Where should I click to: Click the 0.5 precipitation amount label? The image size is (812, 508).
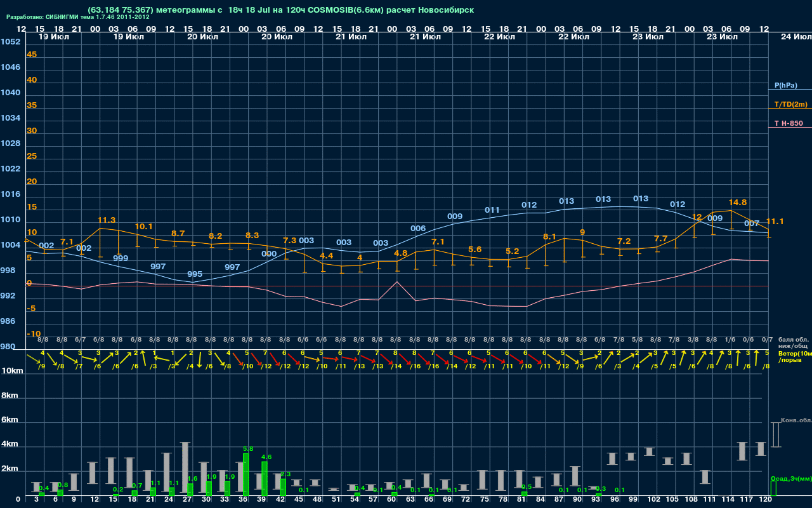526,487
